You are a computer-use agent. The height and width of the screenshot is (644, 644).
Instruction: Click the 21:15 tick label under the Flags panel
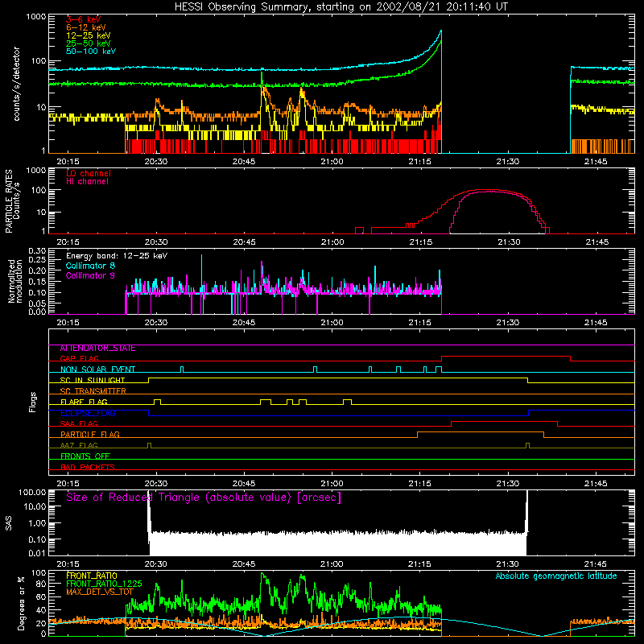(419, 484)
